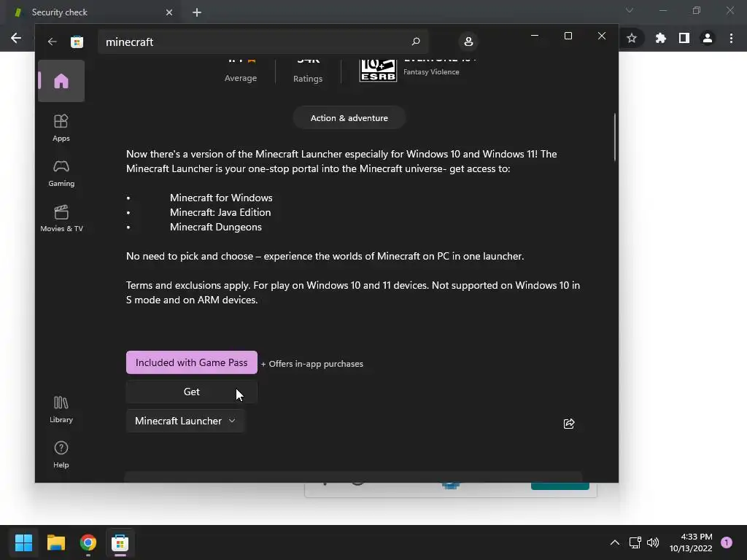Screen dimensions: 747x560
Task: Maximize the Microsoft Store window
Action: [x=568, y=36]
